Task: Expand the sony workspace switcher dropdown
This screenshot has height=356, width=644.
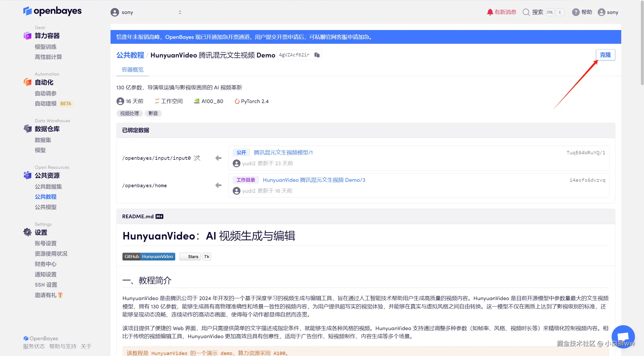Action: coord(180,12)
